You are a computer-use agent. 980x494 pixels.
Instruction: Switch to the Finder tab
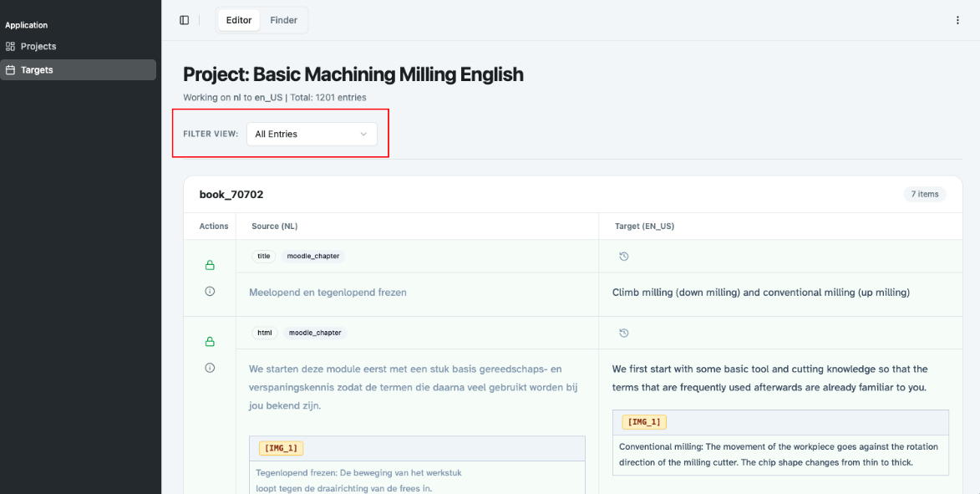point(284,20)
